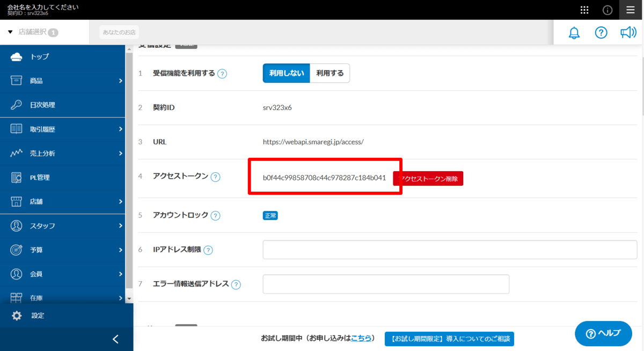Viewport: 644px width, 351px height.
Task: Click the sidebar scrollbar up arrow
Action: [129, 49]
